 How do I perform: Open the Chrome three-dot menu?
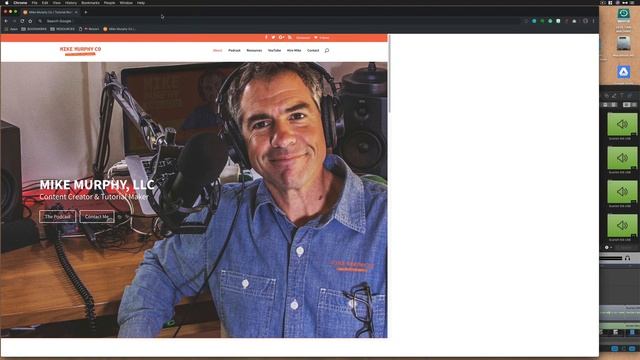coord(593,21)
